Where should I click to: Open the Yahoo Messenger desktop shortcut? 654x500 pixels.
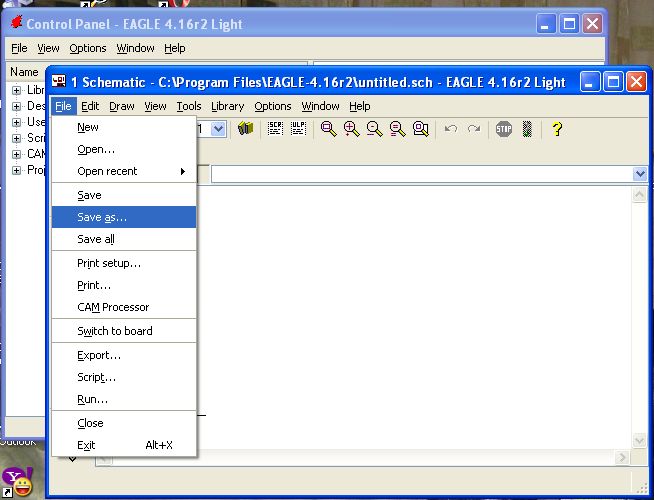(x=17, y=482)
